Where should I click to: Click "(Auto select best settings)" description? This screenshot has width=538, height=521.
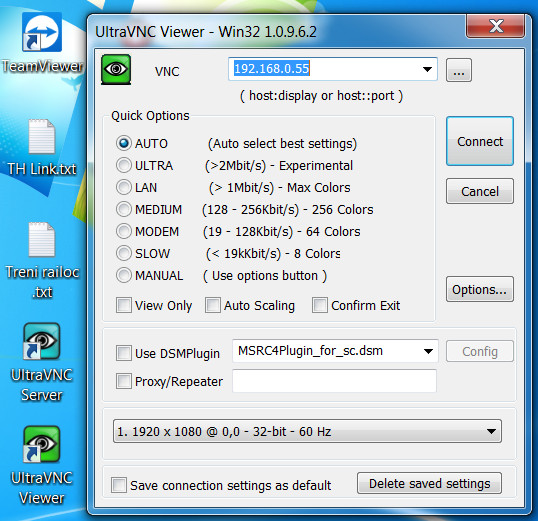coord(282,143)
